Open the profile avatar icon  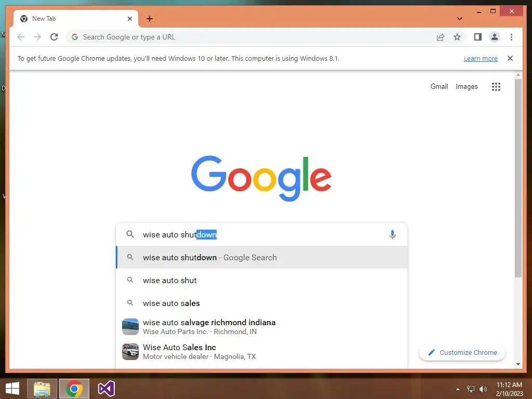tap(495, 37)
